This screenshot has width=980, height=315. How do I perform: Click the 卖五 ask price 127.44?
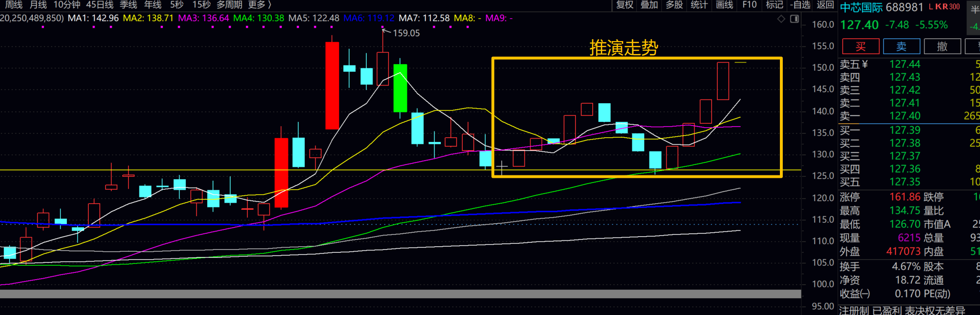pos(905,64)
